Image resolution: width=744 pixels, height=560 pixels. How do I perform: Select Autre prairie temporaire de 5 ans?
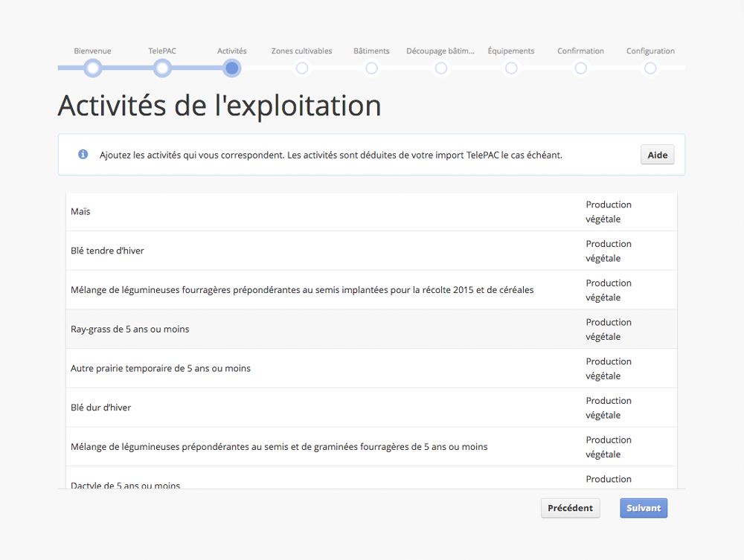click(371, 368)
